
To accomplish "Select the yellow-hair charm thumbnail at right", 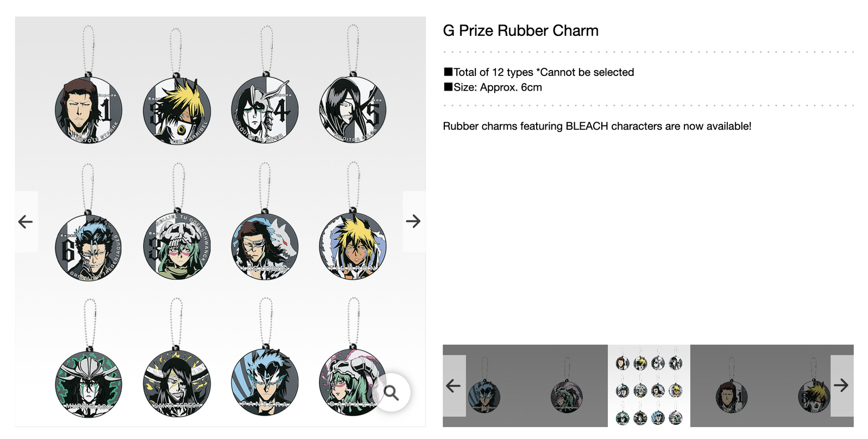I will [x=814, y=386].
